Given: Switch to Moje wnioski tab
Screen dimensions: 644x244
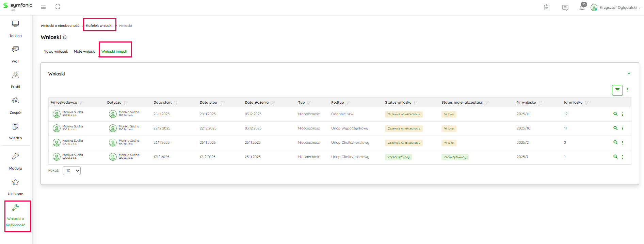Looking at the screenshot, I should [x=84, y=52].
